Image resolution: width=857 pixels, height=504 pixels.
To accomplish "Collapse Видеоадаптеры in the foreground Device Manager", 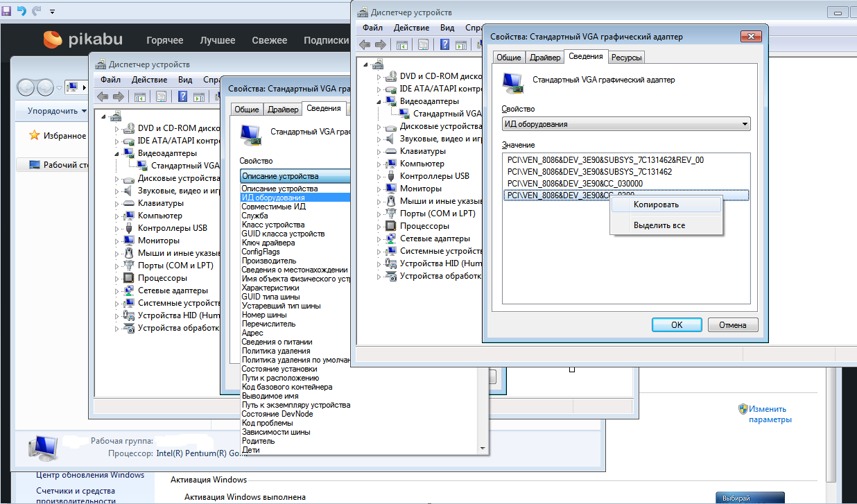I will click(379, 101).
